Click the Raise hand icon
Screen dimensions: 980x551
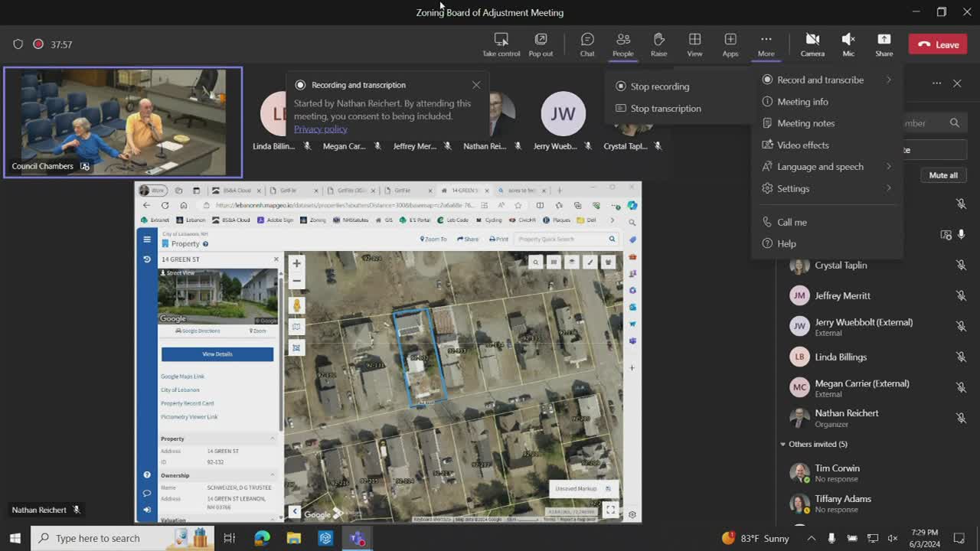pos(658,44)
